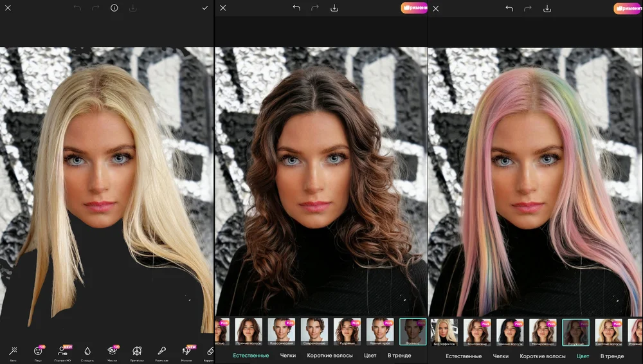Click the download icon in the right screen

(547, 8)
